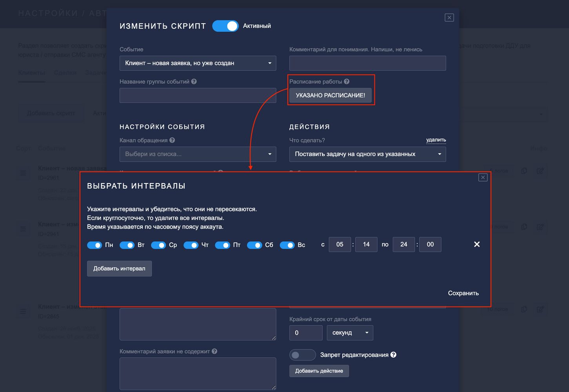The height and width of the screenshot is (392, 569).
Task: Disable the Пн day toggle
Action: point(95,245)
